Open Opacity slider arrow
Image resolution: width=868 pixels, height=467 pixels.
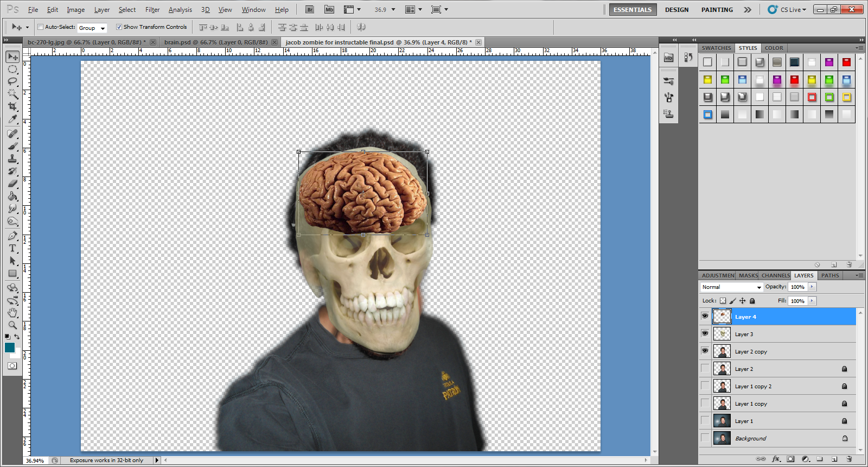pos(812,287)
